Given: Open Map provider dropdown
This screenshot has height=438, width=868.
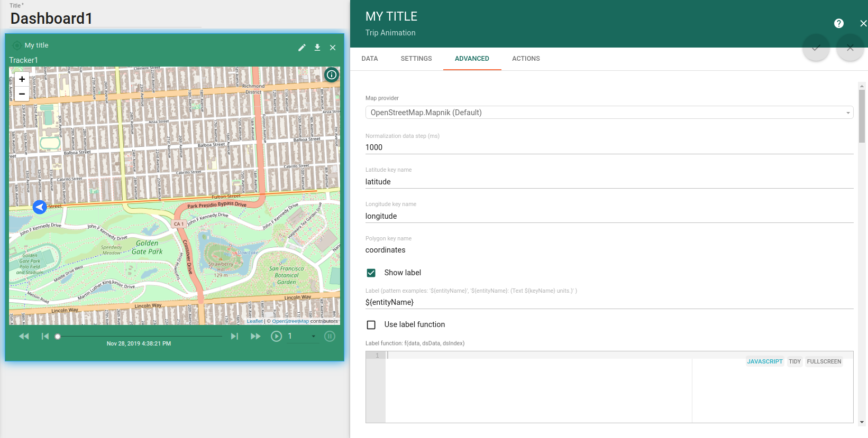Looking at the screenshot, I should coord(609,113).
